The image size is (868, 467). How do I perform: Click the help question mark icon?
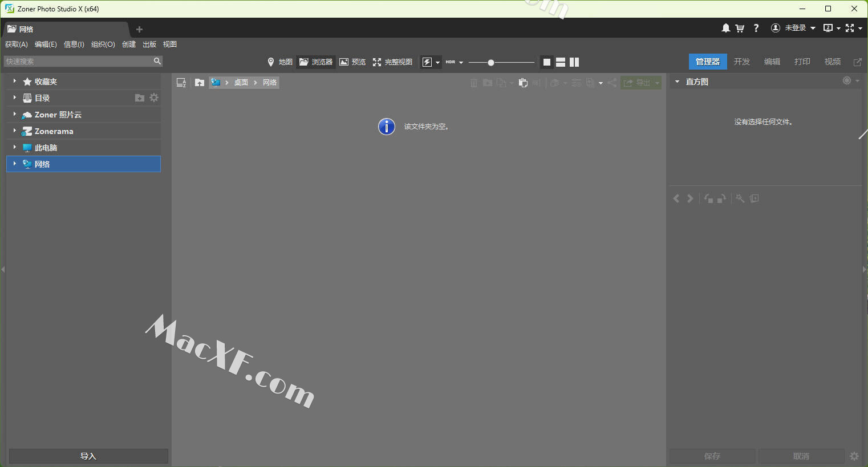point(756,28)
